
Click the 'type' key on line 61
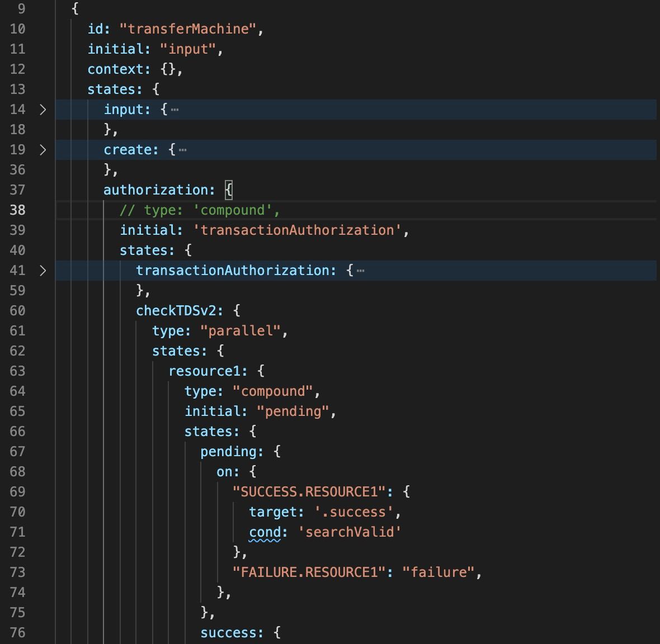[x=168, y=331]
